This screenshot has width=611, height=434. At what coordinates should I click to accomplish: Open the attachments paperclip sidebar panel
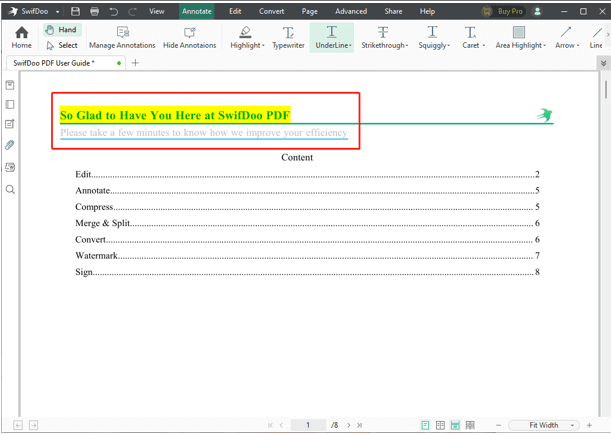(10, 146)
